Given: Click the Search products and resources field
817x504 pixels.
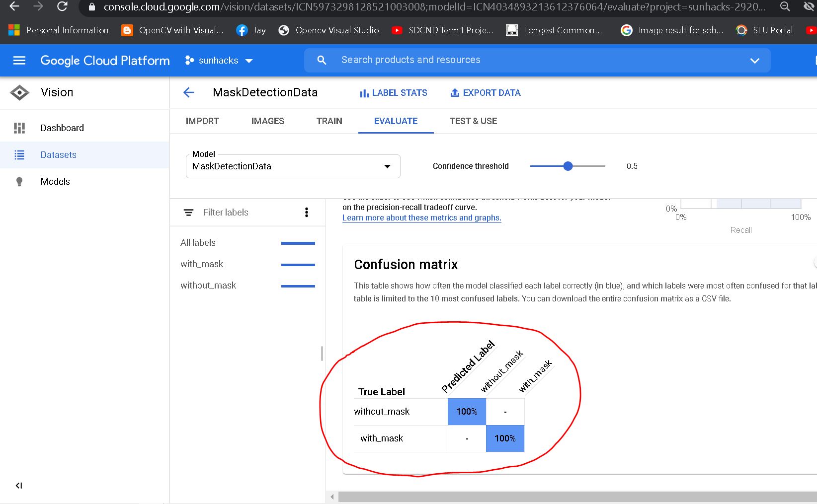Looking at the screenshot, I should point(537,60).
